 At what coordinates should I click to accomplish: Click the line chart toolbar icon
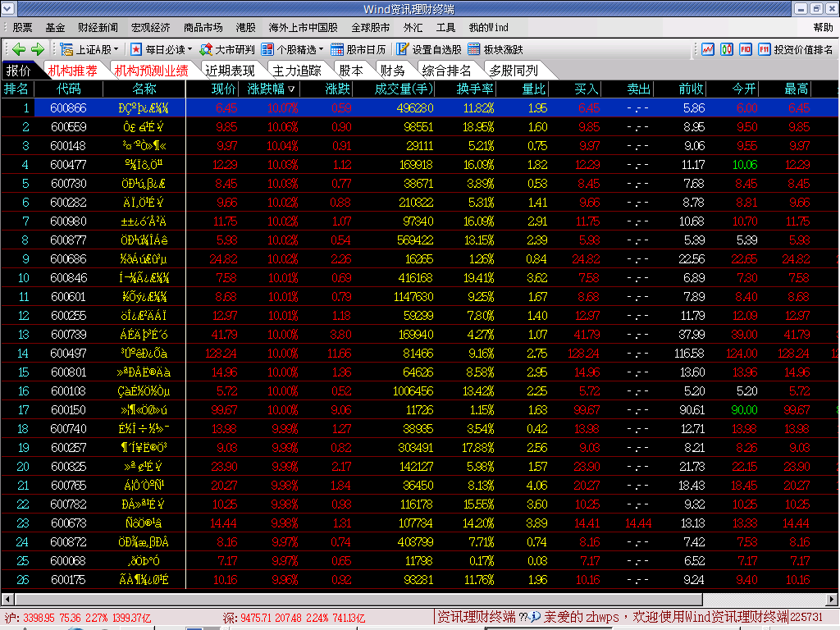pos(708,50)
